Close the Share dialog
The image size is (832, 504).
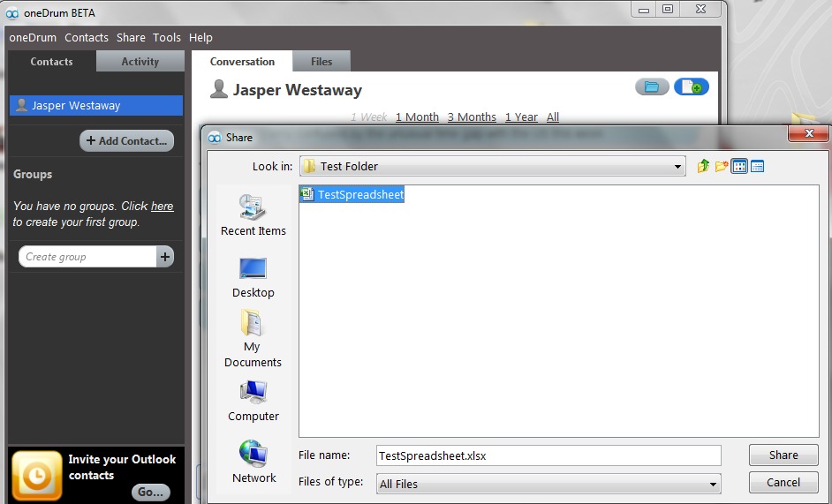pos(809,133)
